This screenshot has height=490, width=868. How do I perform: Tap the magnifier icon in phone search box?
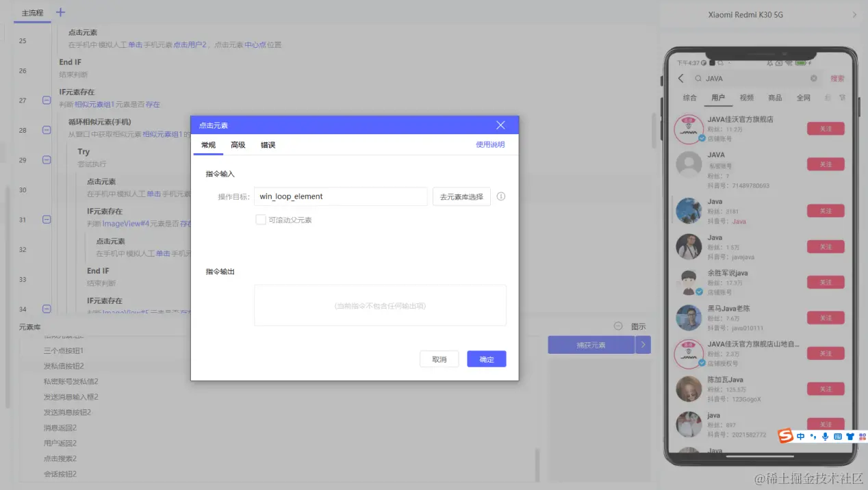[x=698, y=79]
